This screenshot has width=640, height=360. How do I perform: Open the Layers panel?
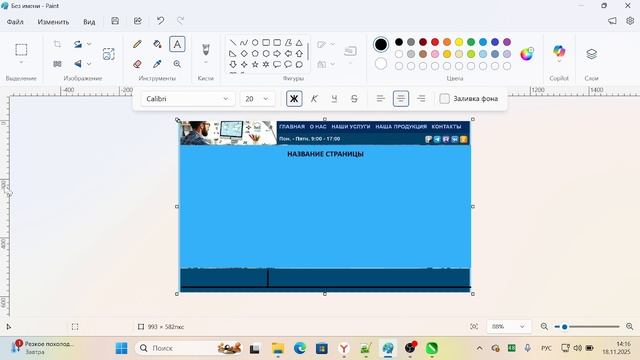591,54
